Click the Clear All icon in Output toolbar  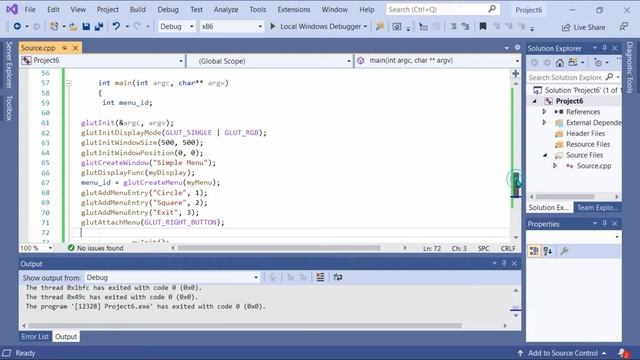(320, 278)
